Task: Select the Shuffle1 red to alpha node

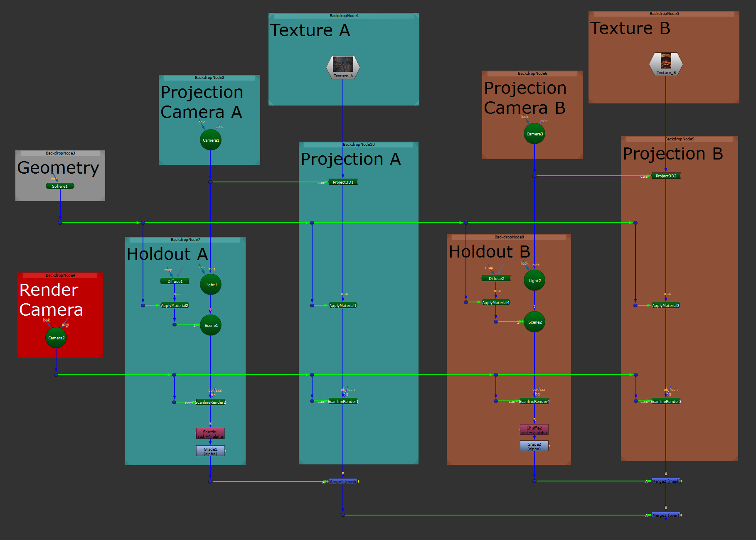Action: click(210, 434)
